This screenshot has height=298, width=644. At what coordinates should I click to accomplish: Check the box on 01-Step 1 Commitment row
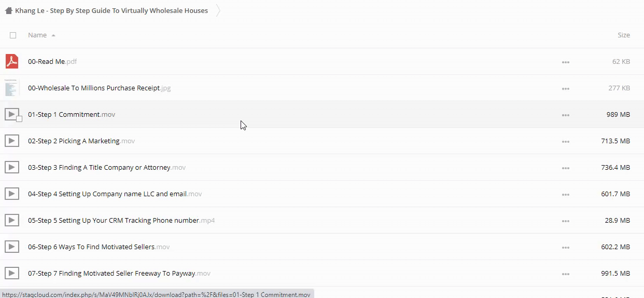(x=19, y=119)
